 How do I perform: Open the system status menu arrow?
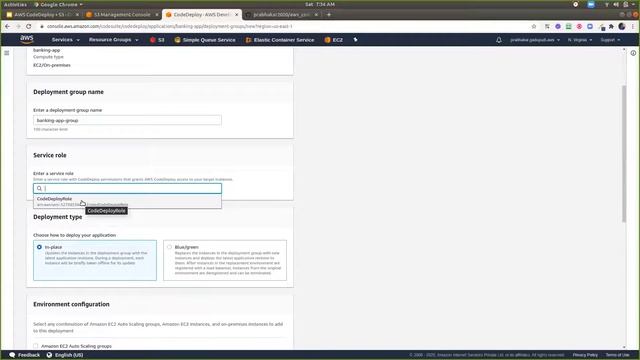pos(634,4)
